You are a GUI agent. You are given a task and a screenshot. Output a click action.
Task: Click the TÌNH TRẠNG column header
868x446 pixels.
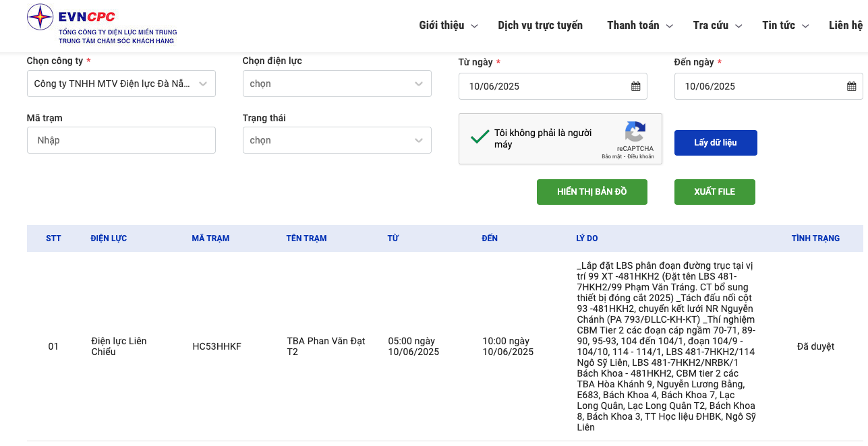click(x=815, y=238)
